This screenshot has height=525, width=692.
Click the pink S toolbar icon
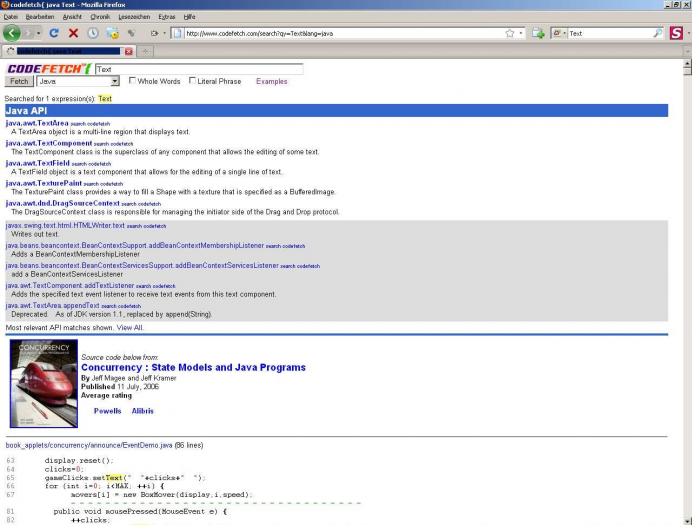pos(676,33)
